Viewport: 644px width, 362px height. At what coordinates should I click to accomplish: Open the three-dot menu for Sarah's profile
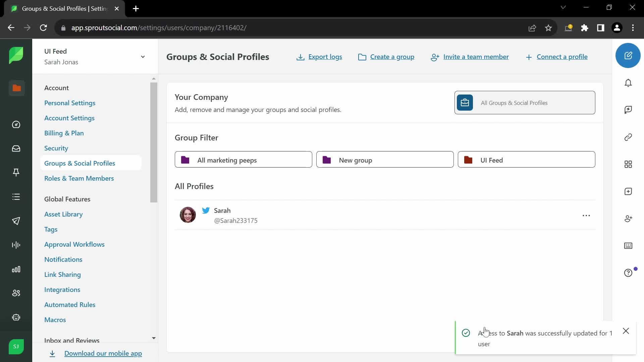[x=586, y=216]
